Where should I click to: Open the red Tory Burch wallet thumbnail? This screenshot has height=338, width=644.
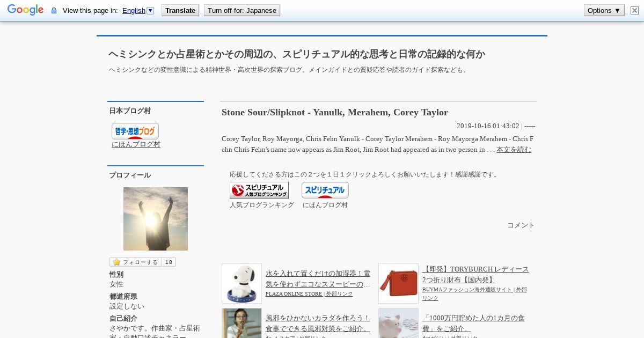tap(398, 283)
